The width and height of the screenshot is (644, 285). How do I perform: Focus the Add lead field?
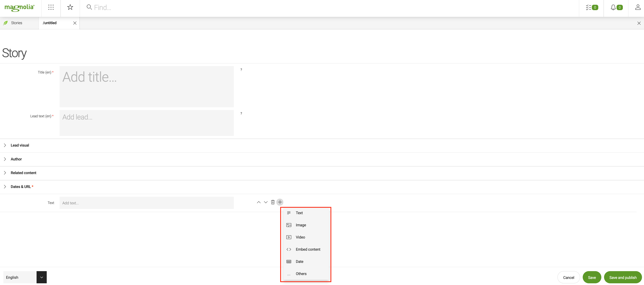(146, 123)
